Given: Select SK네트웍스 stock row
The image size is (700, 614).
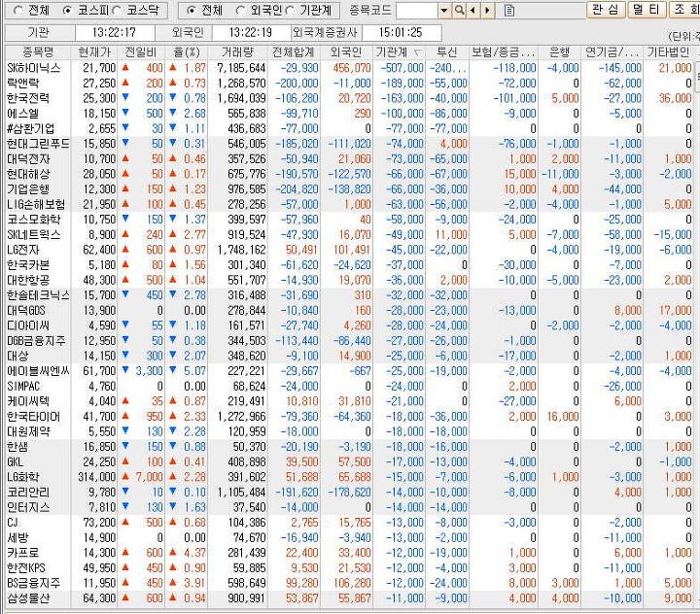Looking at the screenshot, I should (349, 235).
